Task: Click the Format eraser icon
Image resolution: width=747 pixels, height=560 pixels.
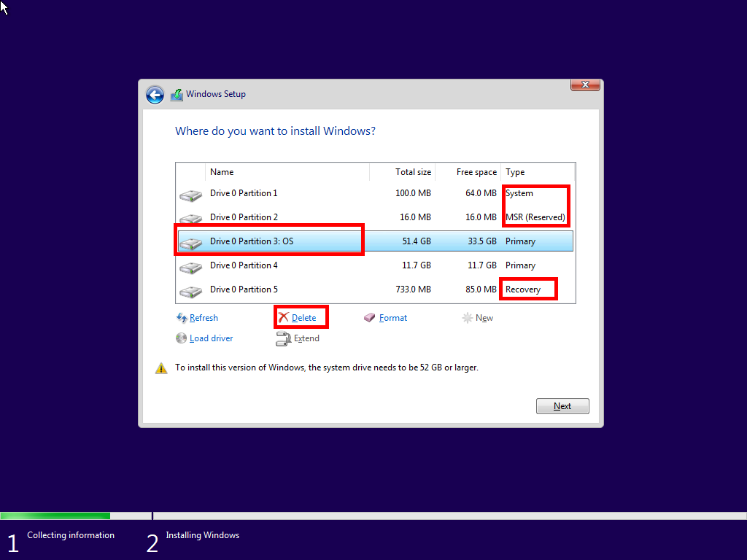Action: coord(370,318)
